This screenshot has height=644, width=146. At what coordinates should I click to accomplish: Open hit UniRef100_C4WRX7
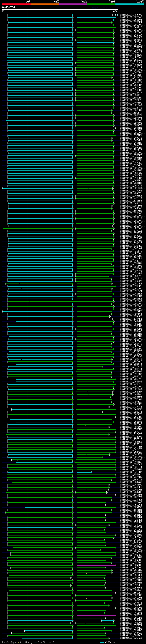(x=131, y=35)
